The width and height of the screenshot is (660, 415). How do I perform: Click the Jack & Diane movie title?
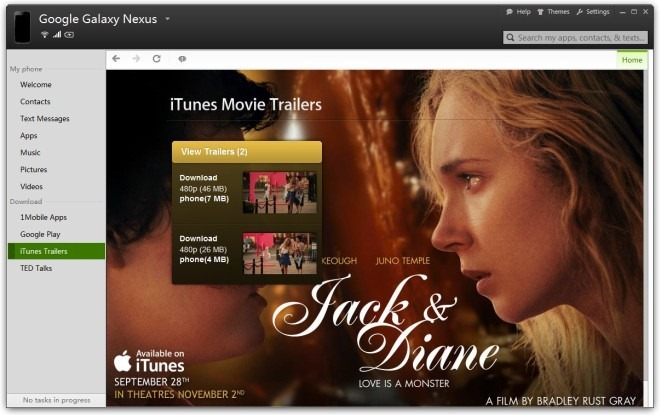[x=386, y=322]
